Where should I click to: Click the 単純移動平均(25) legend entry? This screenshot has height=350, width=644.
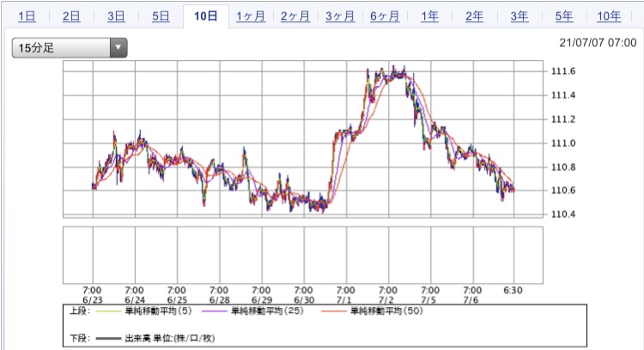click(267, 311)
